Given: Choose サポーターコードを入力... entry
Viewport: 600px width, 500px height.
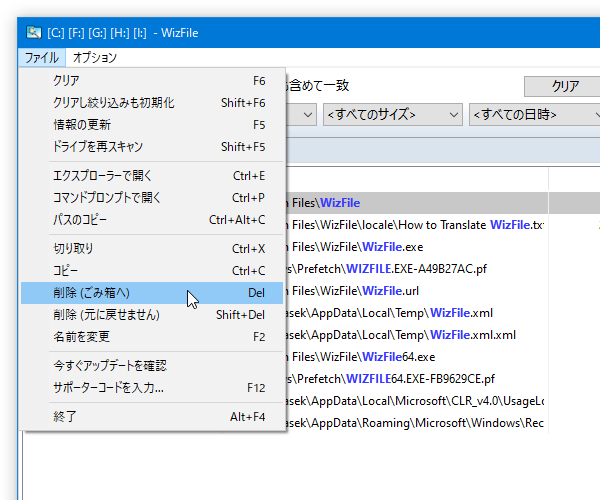Looking at the screenshot, I should pyautogui.click(x=152, y=388).
